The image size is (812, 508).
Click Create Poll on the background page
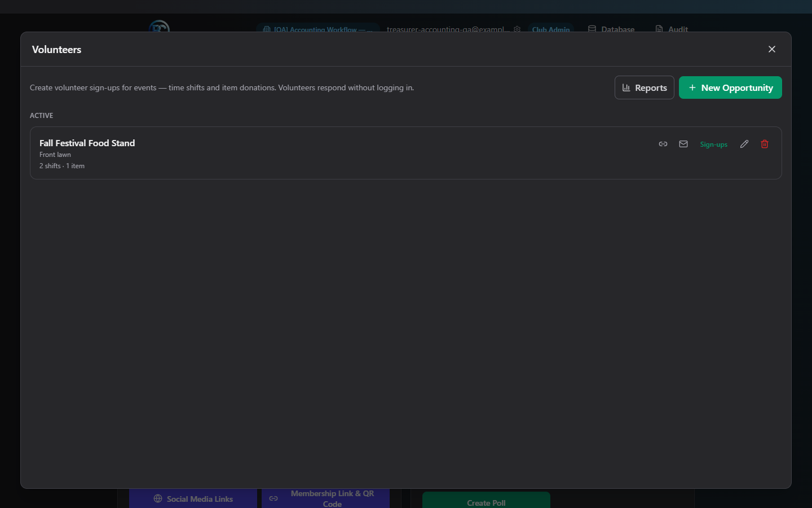pyautogui.click(x=486, y=501)
